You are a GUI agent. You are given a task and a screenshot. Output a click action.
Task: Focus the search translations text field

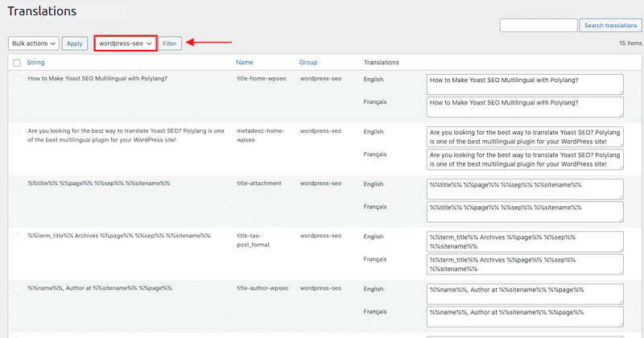[539, 26]
